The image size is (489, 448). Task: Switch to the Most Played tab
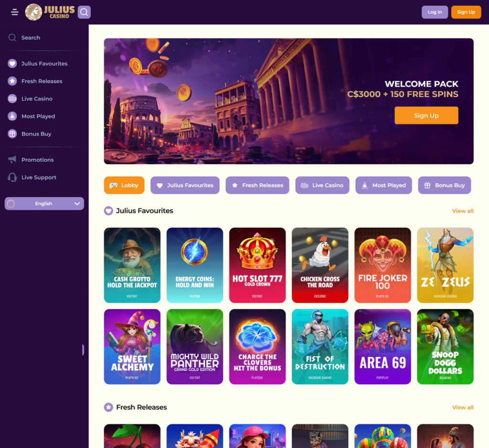coord(383,185)
